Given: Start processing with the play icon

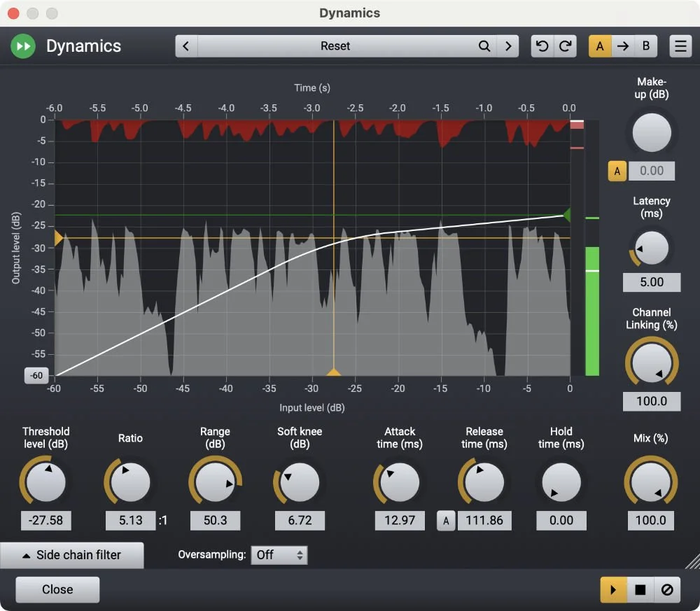Looking at the screenshot, I should click(612, 589).
